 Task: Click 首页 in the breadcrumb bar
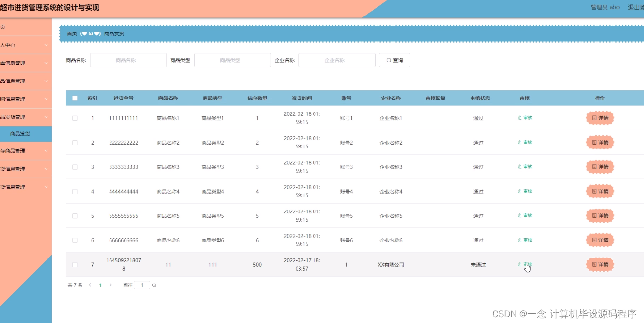(x=71, y=33)
